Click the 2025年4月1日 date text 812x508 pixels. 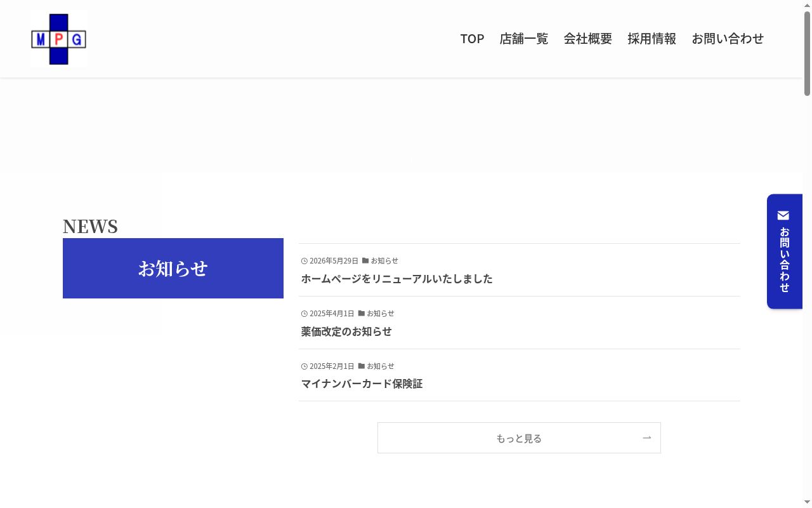tap(332, 314)
